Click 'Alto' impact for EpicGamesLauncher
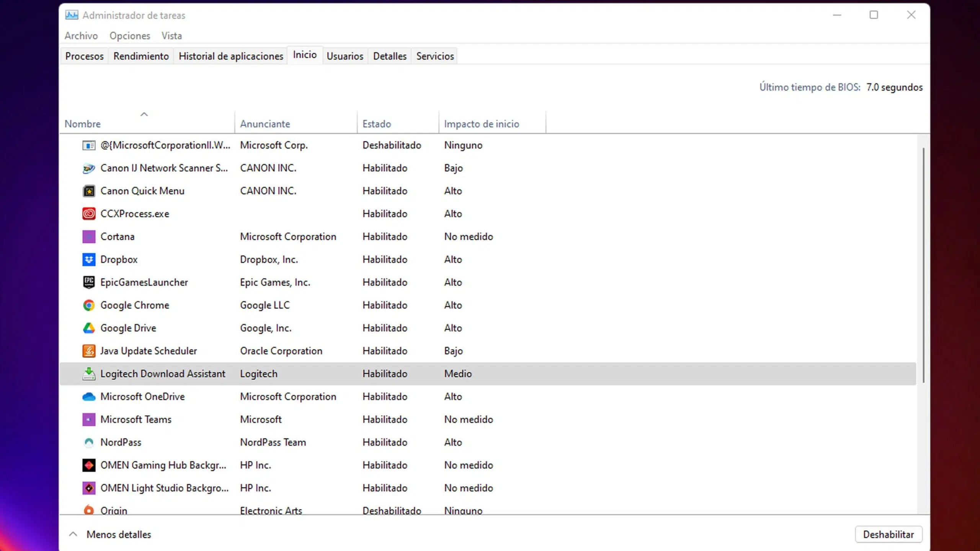Image resolution: width=980 pixels, height=551 pixels. pos(453,282)
